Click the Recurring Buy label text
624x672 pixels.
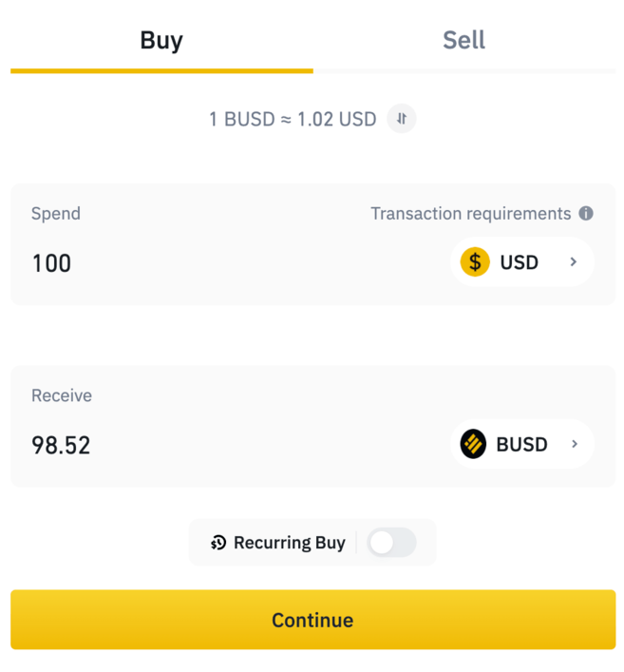[289, 543]
